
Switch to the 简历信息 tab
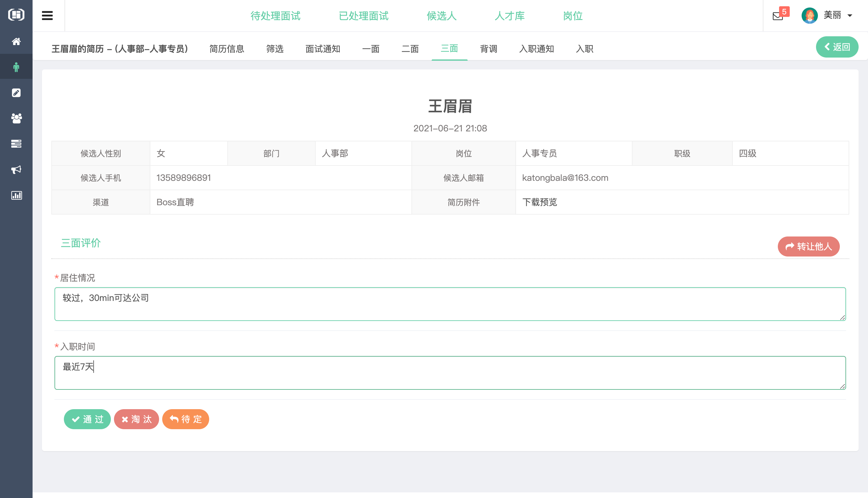(x=227, y=49)
